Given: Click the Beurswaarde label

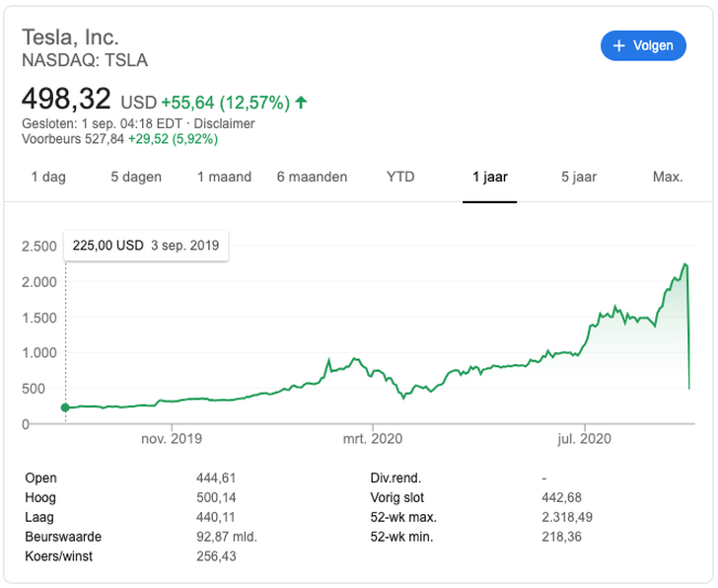Looking at the screenshot, I should pos(63,537).
